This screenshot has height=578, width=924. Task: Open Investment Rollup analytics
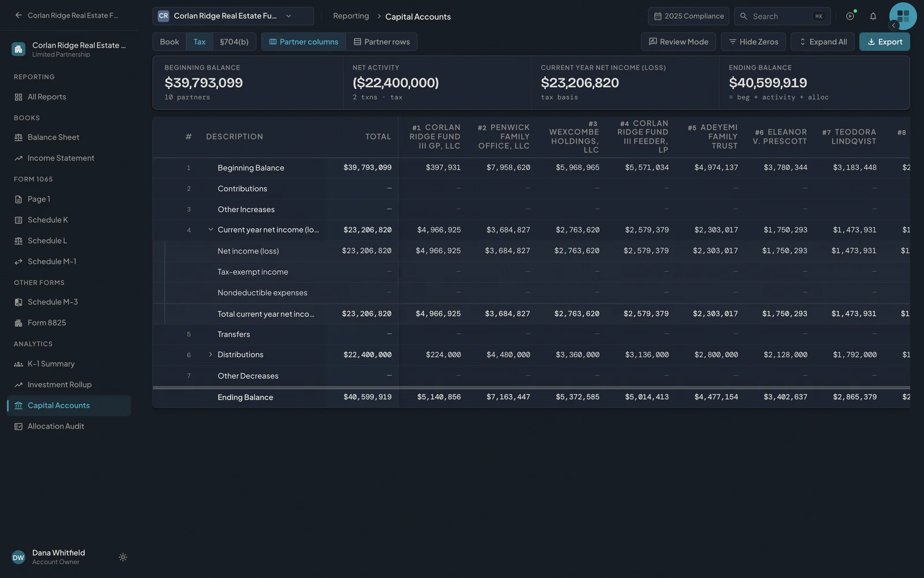click(x=69, y=385)
